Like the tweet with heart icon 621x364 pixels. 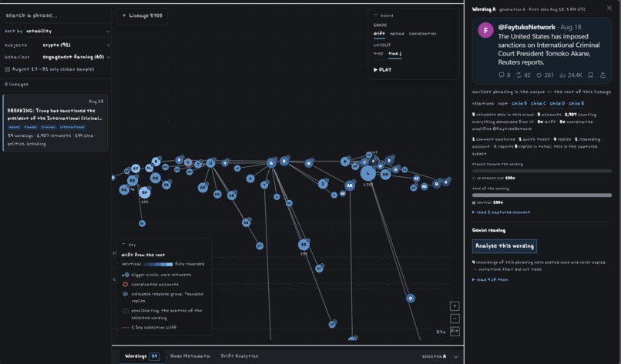(x=539, y=75)
